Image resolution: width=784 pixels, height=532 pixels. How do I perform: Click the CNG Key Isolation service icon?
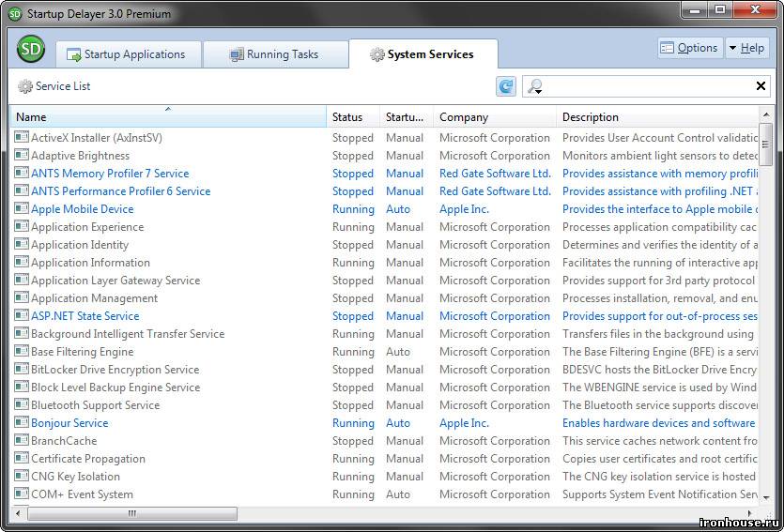pos(22,476)
